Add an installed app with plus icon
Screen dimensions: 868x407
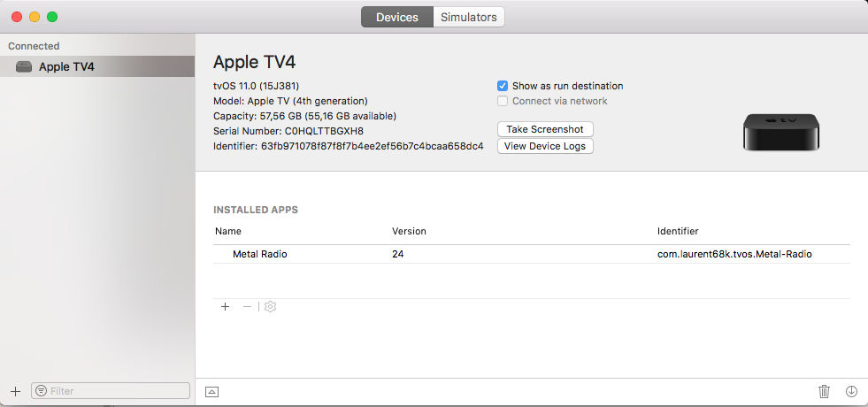[x=225, y=306]
